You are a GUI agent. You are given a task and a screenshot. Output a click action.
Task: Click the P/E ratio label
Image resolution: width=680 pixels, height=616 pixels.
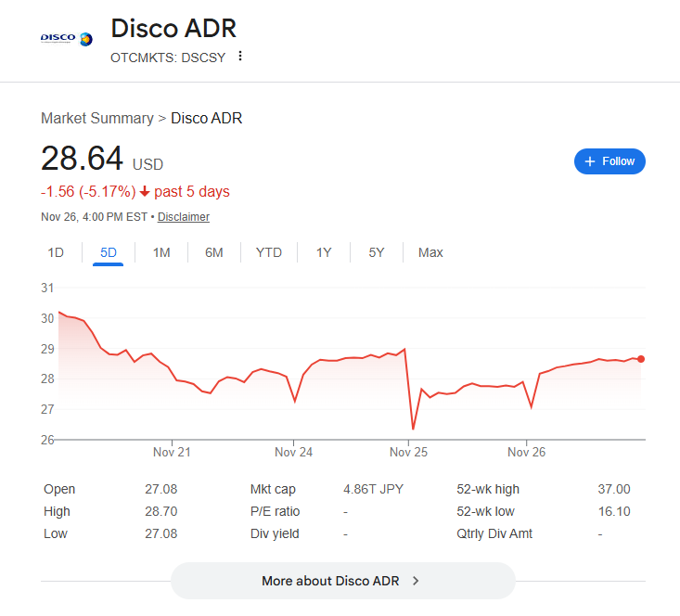tap(275, 511)
